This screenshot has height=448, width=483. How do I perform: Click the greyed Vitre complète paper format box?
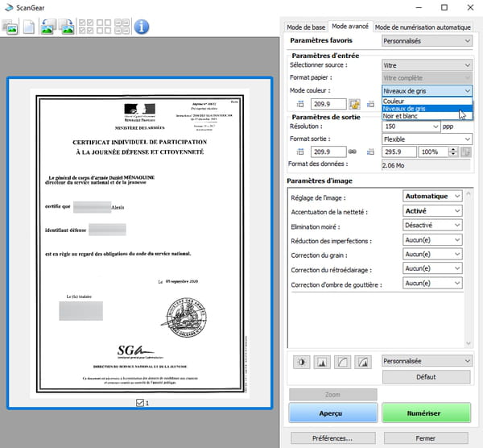click(x=427, y=78)
